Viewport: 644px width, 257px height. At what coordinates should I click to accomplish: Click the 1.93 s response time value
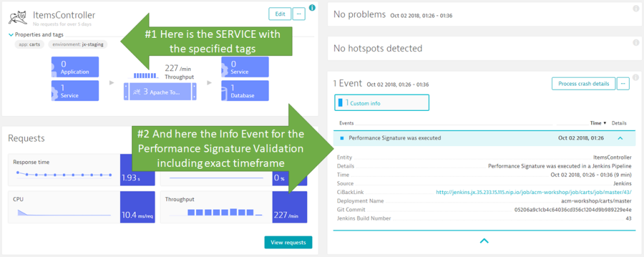(132, 178)
